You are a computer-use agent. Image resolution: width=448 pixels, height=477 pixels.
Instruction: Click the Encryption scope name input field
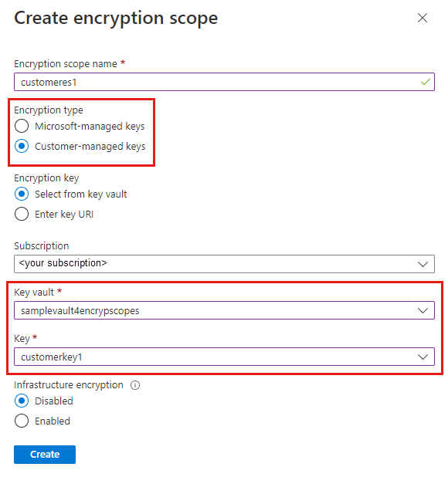pos(224,82)
